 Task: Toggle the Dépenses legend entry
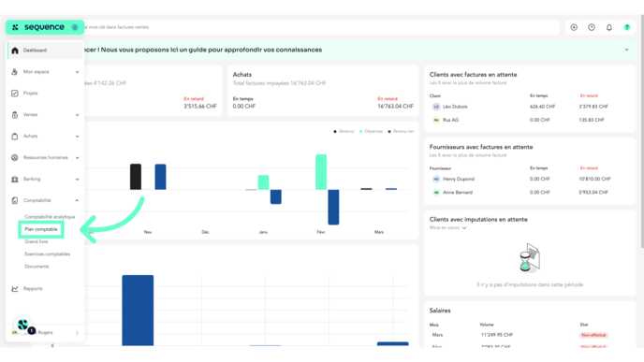click(371, 131)
